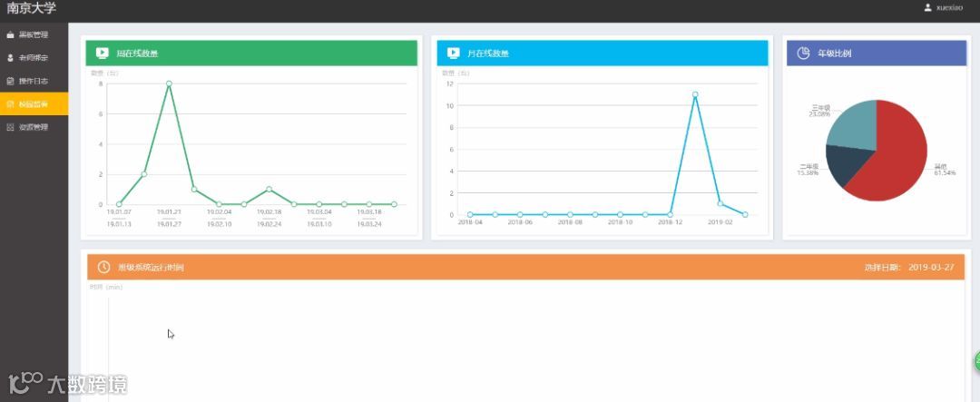Click the monthly data point above 2019-02
The width and height of the screenshot is (980, 402).
tap(720, 204)
